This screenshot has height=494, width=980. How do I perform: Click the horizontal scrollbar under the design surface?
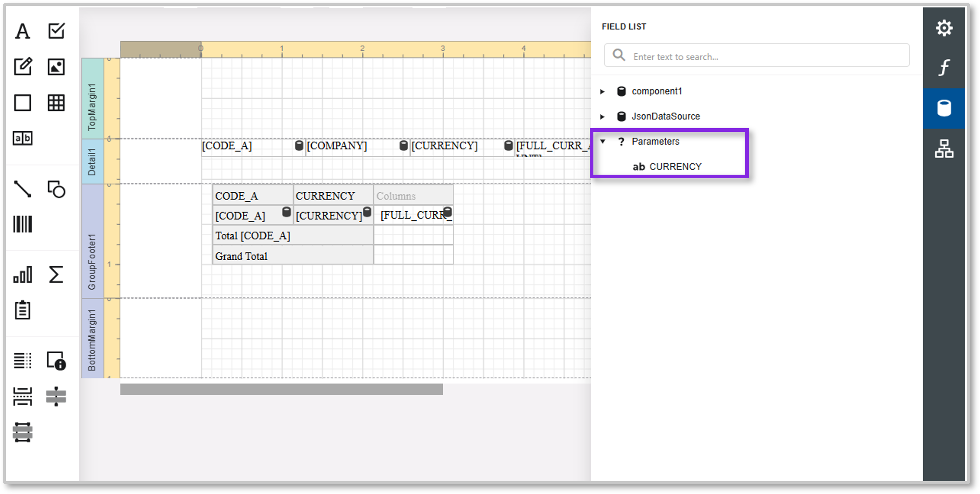coord(281,389)
